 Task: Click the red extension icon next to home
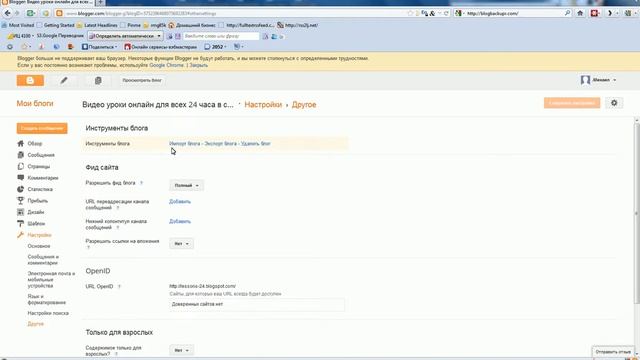[595, 13]
